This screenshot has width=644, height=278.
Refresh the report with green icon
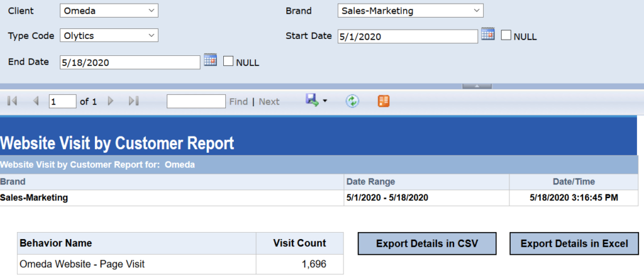352,101
